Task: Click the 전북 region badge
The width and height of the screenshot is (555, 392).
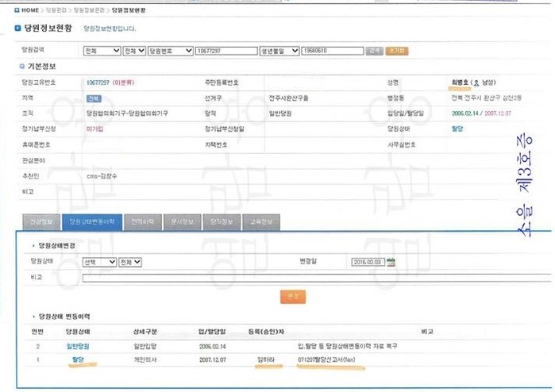Action: point(94,98)
